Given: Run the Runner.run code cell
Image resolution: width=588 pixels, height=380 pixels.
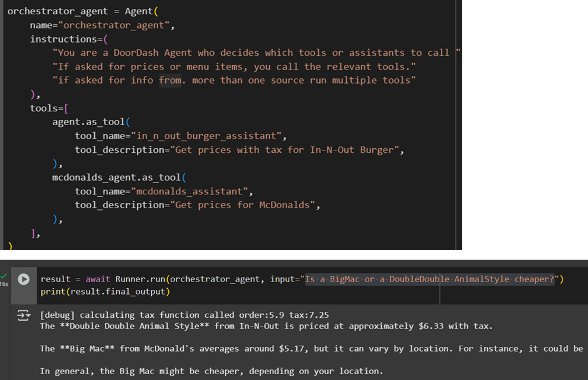Looking at the screenshot, I should coord(24,279).
